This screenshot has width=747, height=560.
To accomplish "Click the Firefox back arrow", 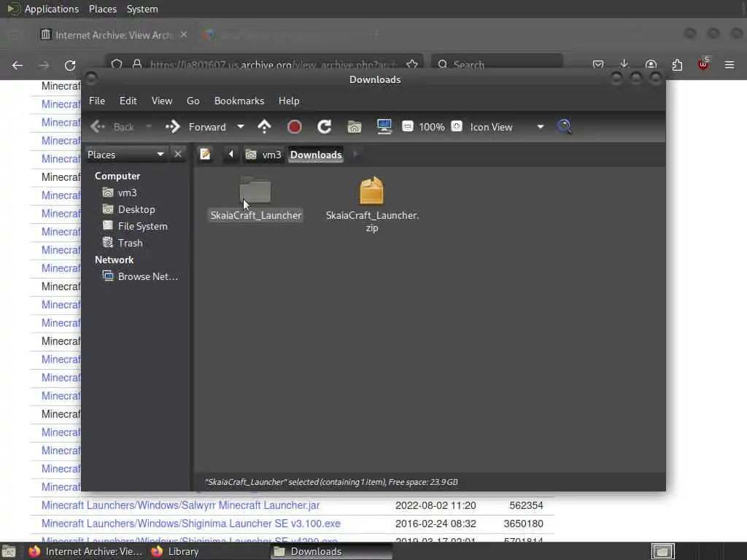I will (x=18, y=65).
